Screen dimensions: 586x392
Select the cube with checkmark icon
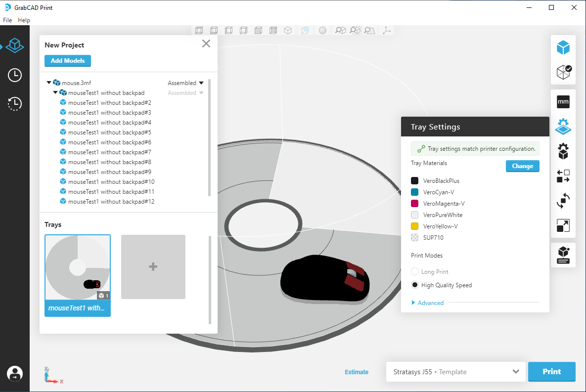pos(563,72)
